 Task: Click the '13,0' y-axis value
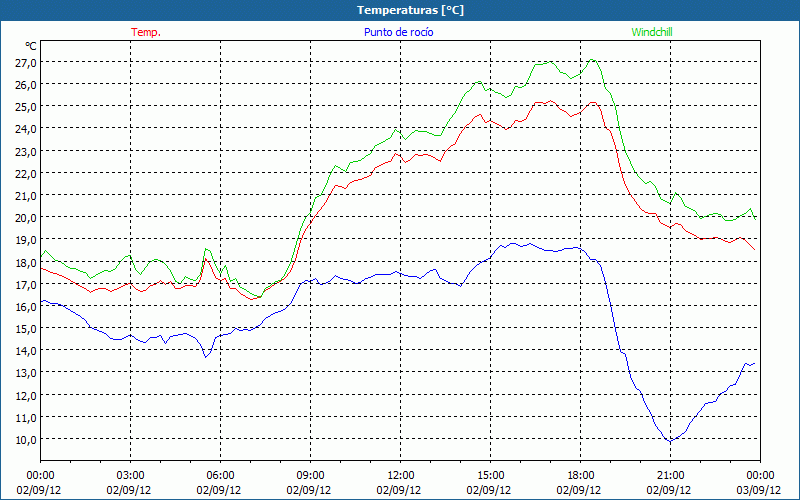click(x=26, y=373)
